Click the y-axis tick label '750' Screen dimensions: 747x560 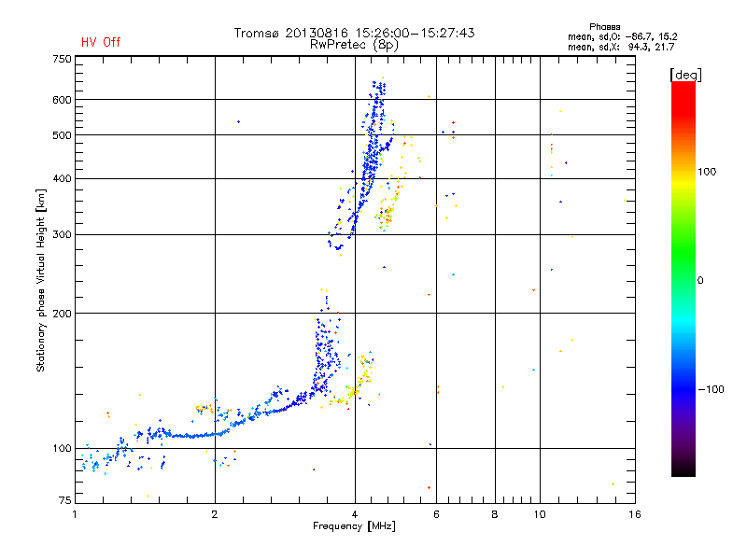[62, 59]
